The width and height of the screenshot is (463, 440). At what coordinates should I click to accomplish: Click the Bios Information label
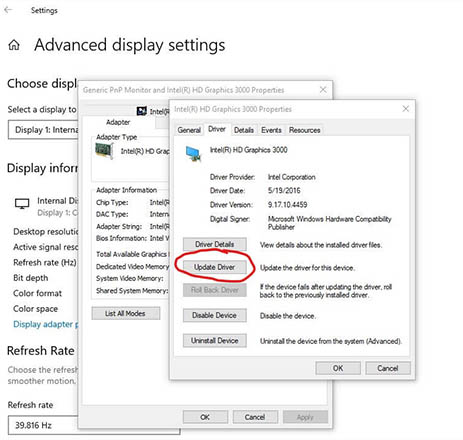coord(121,238)
